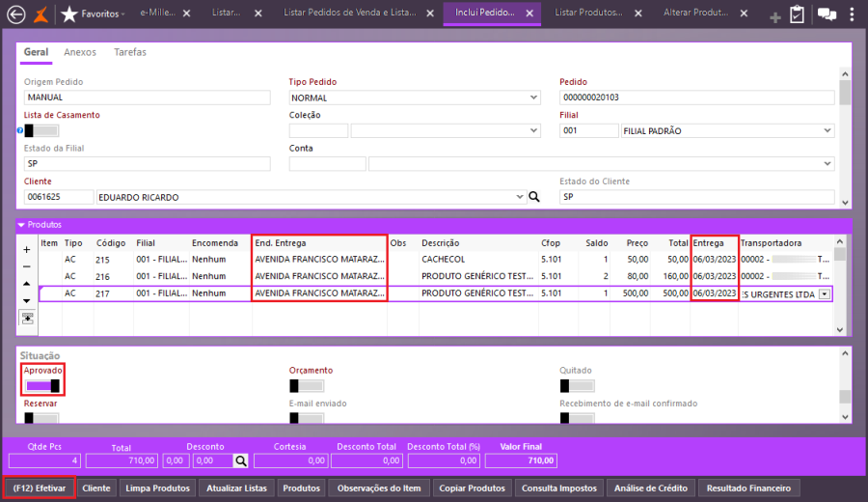868x502 pixels.
Task: Click the Situação panel vertical scrollbar
Action: coord(845,385)
